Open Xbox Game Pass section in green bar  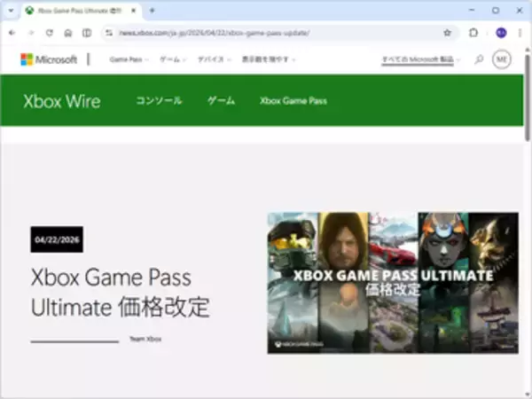coord(293,101)
